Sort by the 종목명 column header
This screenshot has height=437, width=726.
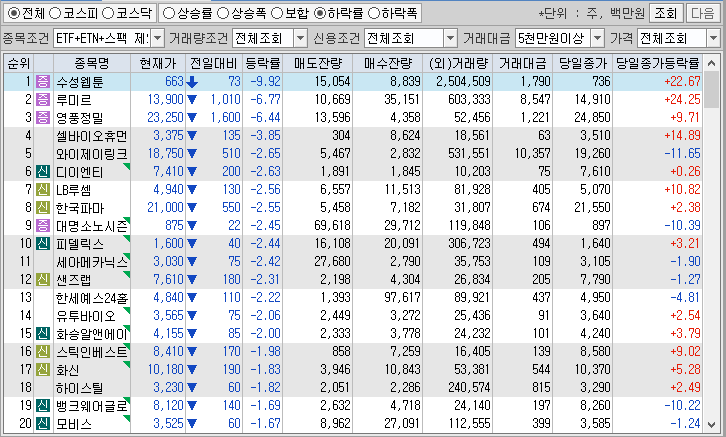(92, 63)
